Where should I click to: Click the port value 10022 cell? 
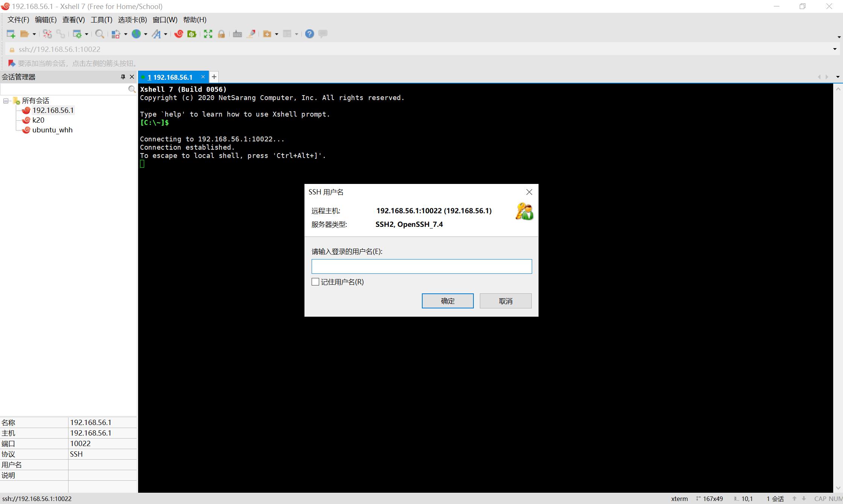pyautogui.click(x=102, y=443)
